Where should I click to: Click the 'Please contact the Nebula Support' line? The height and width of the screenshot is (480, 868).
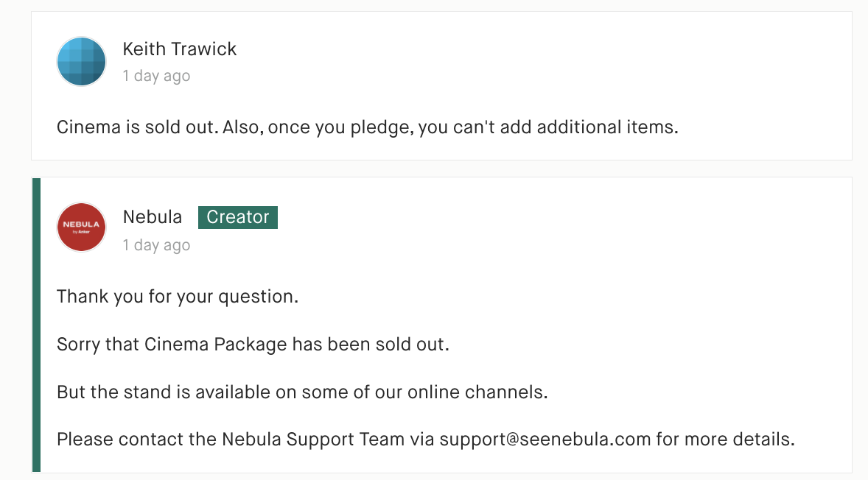426,440
